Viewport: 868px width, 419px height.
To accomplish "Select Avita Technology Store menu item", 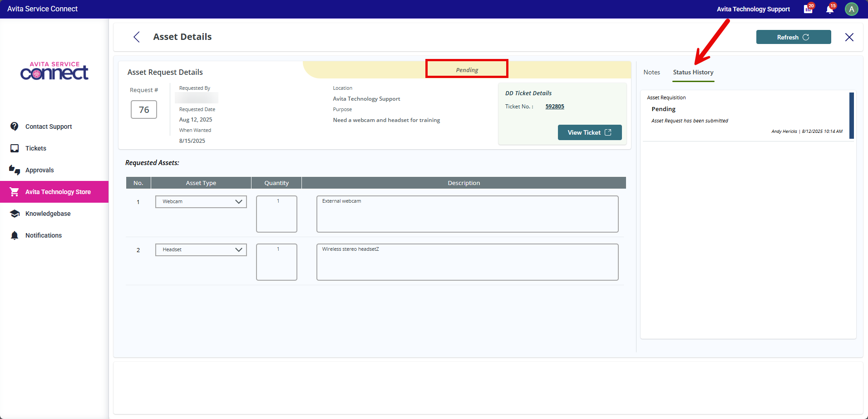I will [x=54, y=192].
